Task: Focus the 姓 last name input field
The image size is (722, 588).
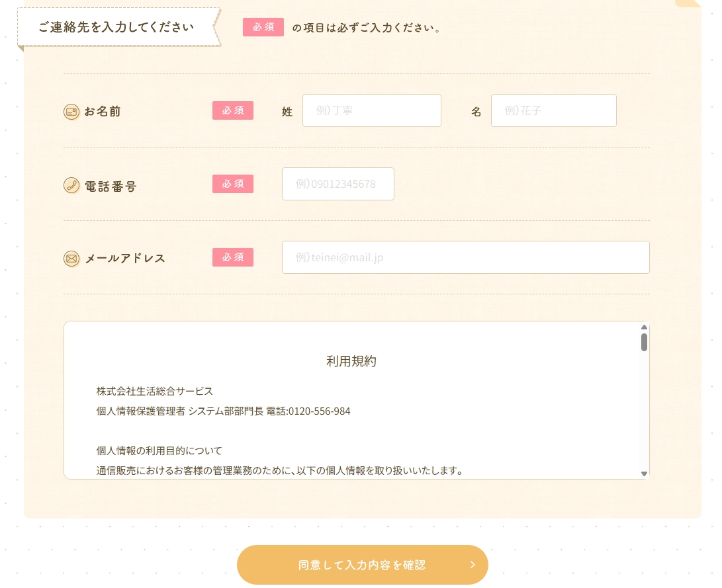Action: point(371,110)
